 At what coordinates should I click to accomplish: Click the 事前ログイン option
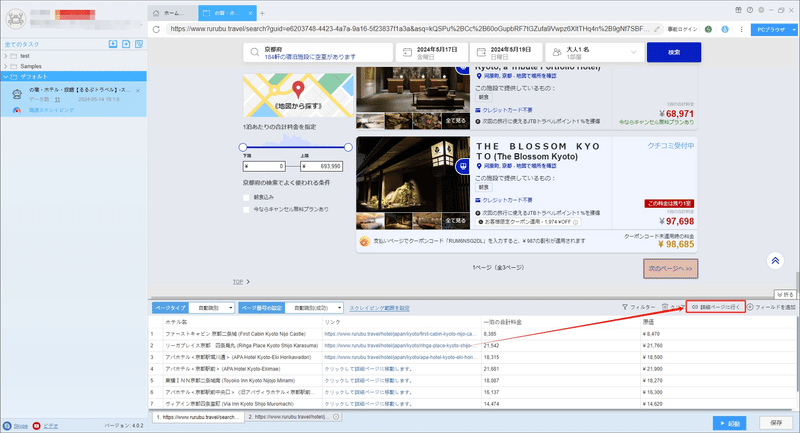[x=682, y=29]
